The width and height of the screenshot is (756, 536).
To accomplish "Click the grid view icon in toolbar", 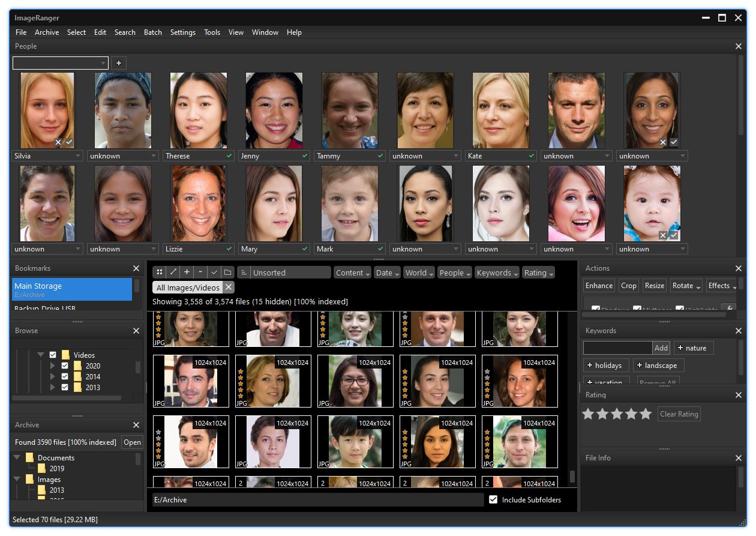I will pyautogui.click(x=160, y=273).
